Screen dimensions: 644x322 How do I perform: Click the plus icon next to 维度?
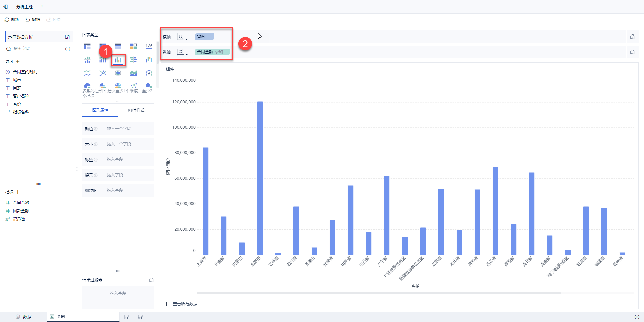[x=18, y=61]
